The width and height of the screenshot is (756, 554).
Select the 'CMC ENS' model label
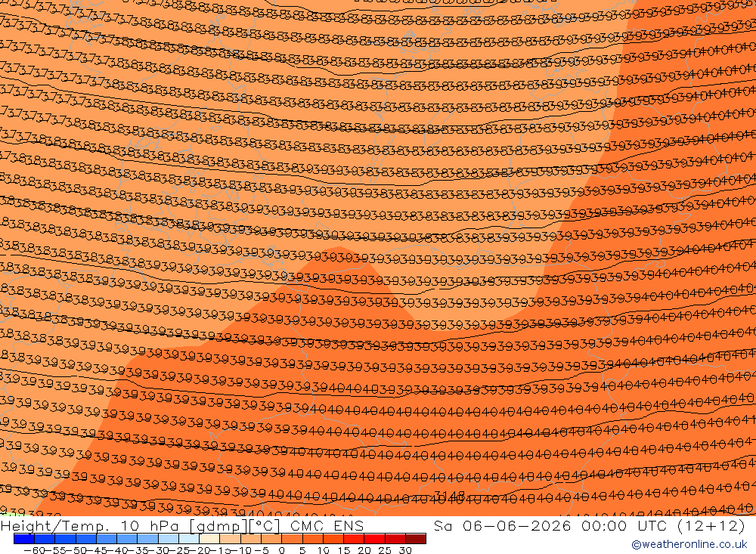pos(327,525)
